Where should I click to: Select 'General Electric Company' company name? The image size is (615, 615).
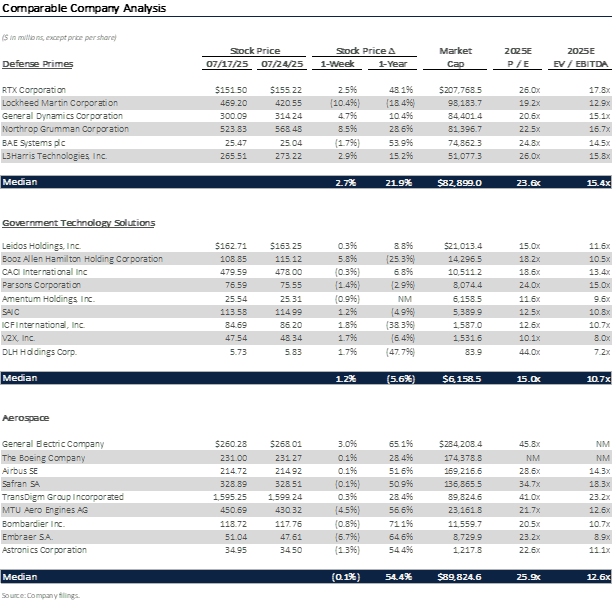click(x=53, y=444)
